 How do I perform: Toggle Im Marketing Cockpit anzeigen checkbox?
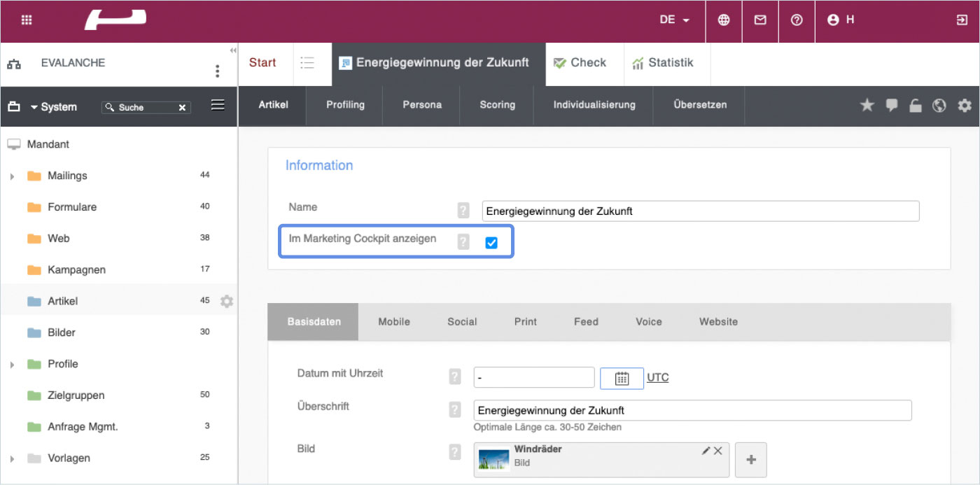[491, 243]
